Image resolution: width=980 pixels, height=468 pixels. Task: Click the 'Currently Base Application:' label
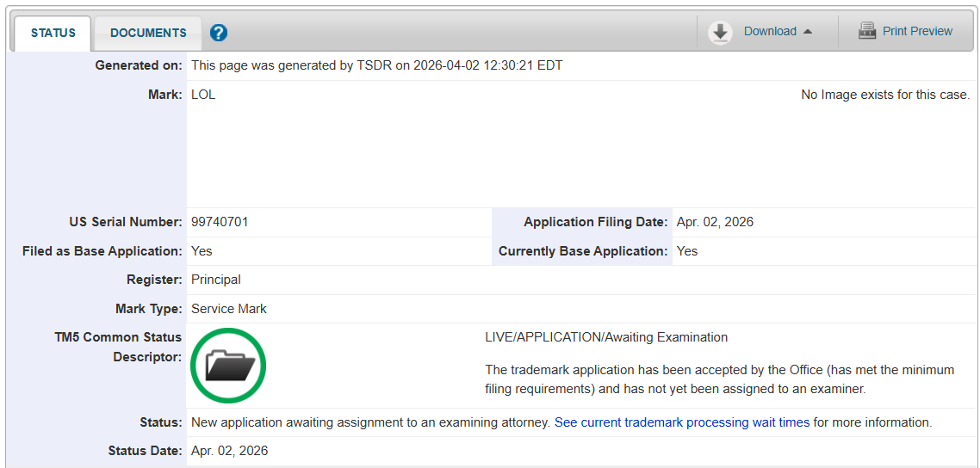coord(583,251)
